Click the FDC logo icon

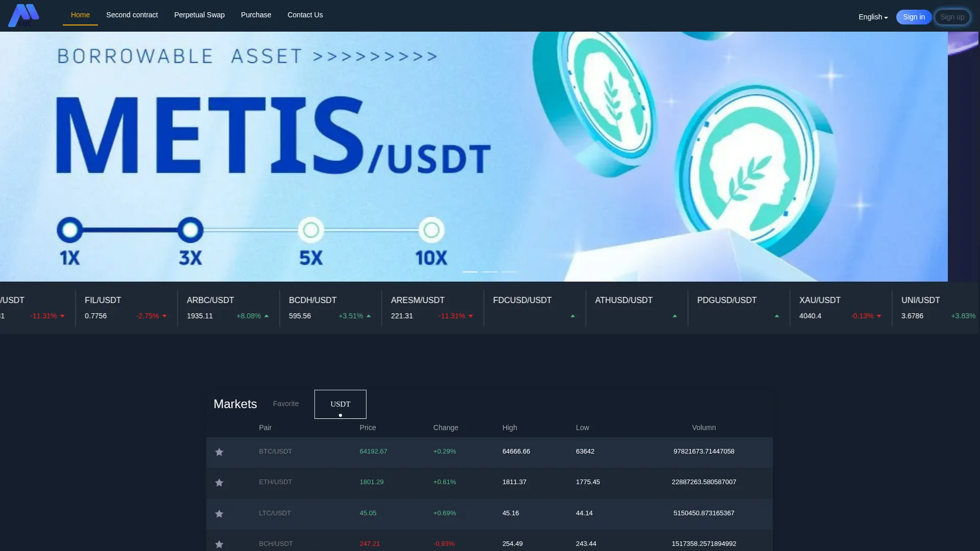(x=23, y=15)
